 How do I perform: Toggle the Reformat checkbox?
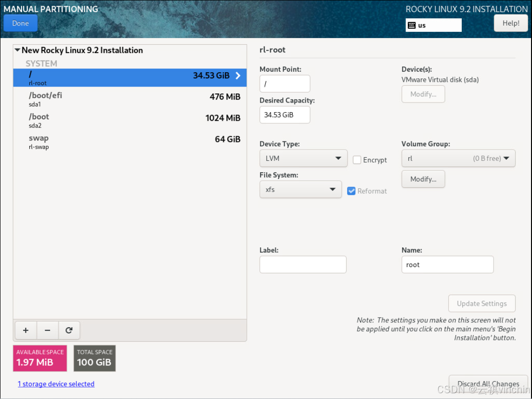point(351,191)
